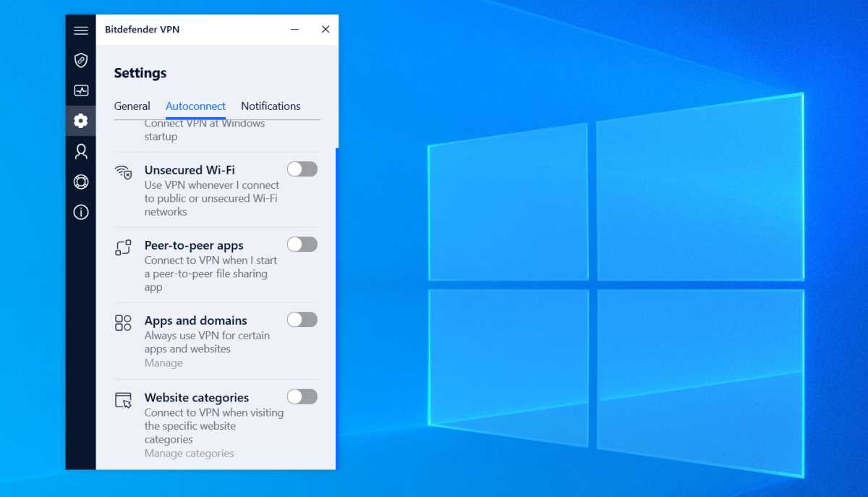Click the Peer-to-peer apps icon

pos(124,247)
